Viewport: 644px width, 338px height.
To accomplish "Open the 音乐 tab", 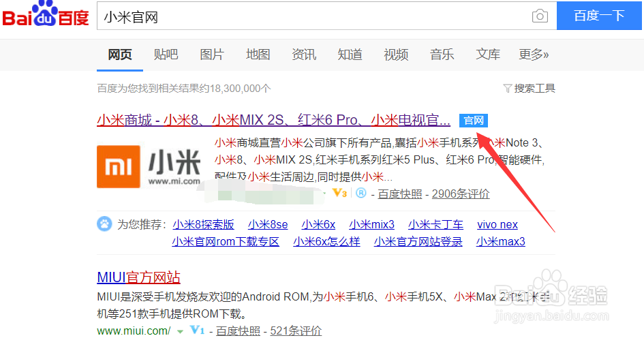I will tap(442, 55).
